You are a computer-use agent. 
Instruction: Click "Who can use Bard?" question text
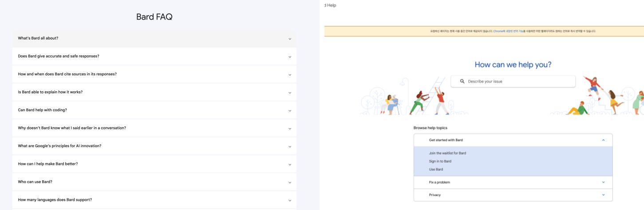click(35, 182)
